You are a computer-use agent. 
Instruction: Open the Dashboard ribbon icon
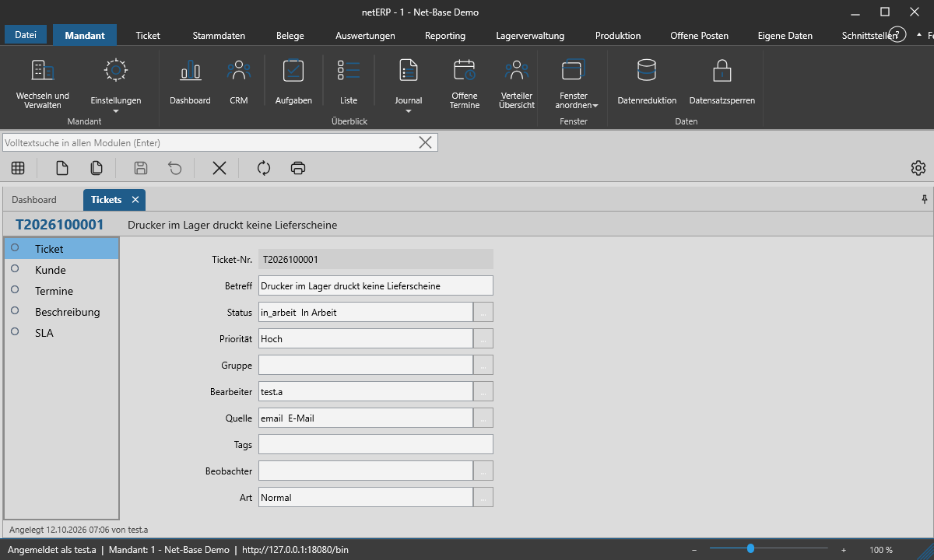click(190, 82)
